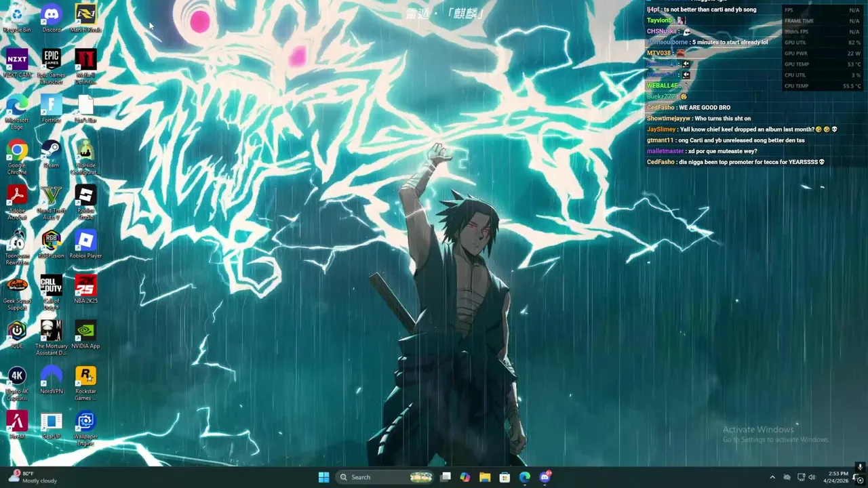The width and height of the screenshot is (868, 488).
Task: Open the network icon in system tray
Action: coord(801,477)
